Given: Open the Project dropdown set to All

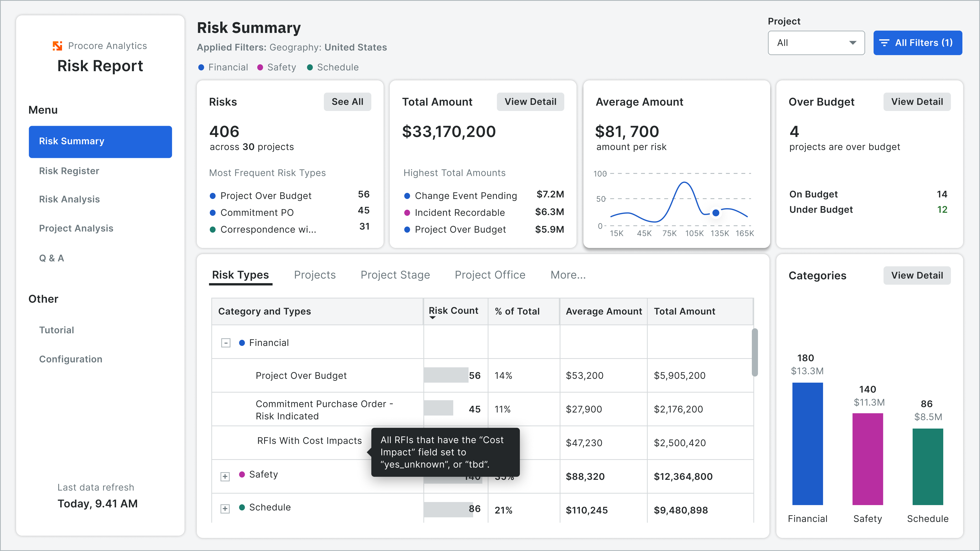Looking at the screenshot, I should click(x=816, y=43).
